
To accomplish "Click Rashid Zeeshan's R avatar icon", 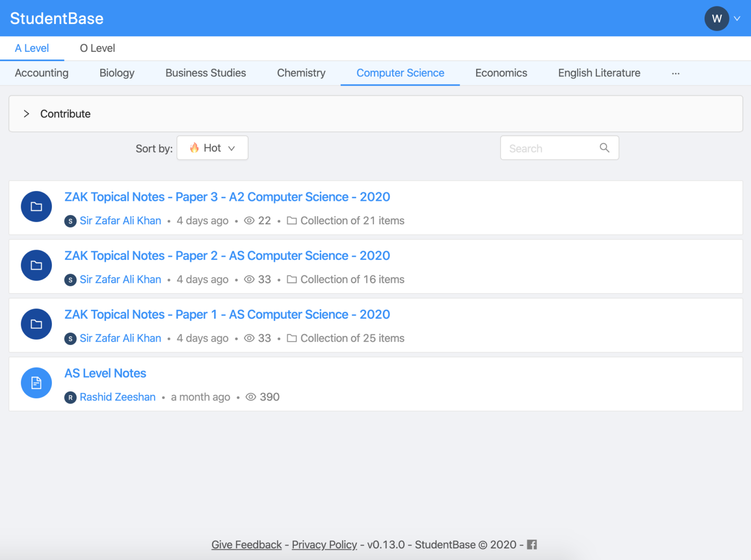I will 70,397.
